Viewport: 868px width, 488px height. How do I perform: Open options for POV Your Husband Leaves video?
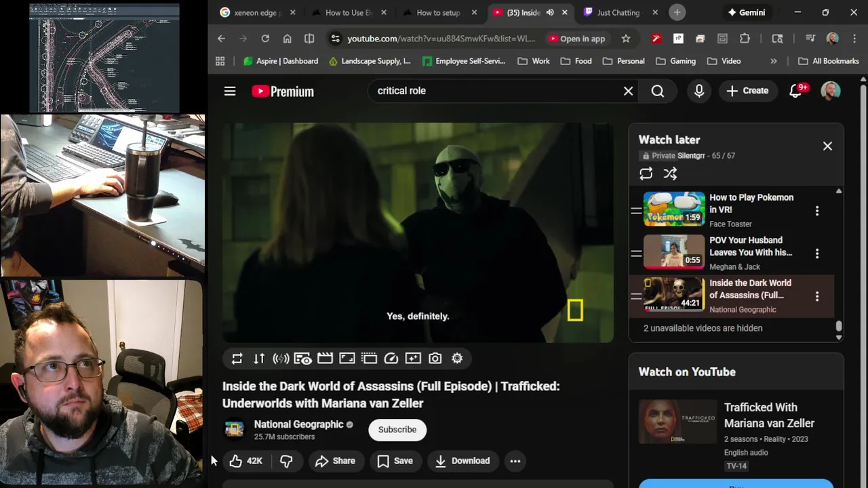point(817,253)
